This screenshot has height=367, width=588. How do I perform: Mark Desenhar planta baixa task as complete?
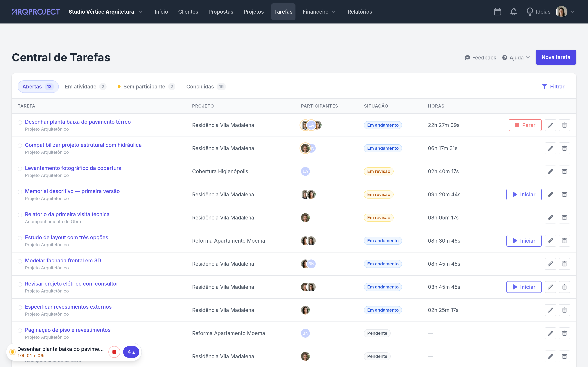click(20, 123)
